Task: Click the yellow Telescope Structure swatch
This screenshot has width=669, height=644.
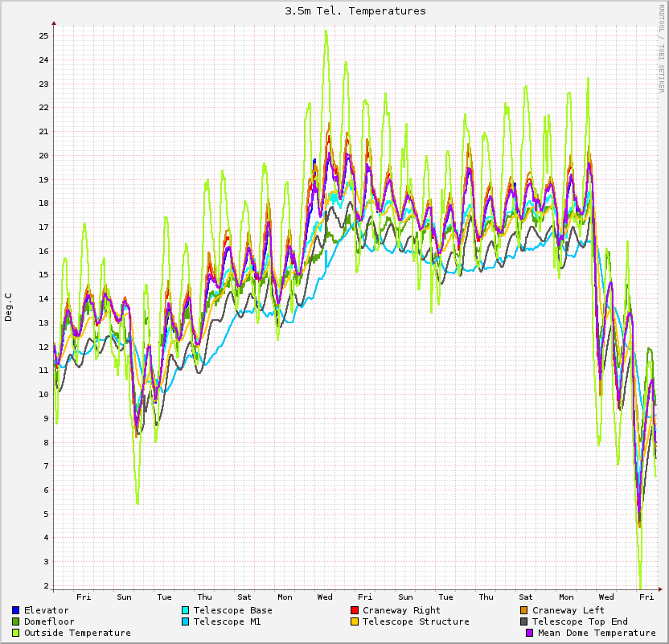Action: (355, 621)
